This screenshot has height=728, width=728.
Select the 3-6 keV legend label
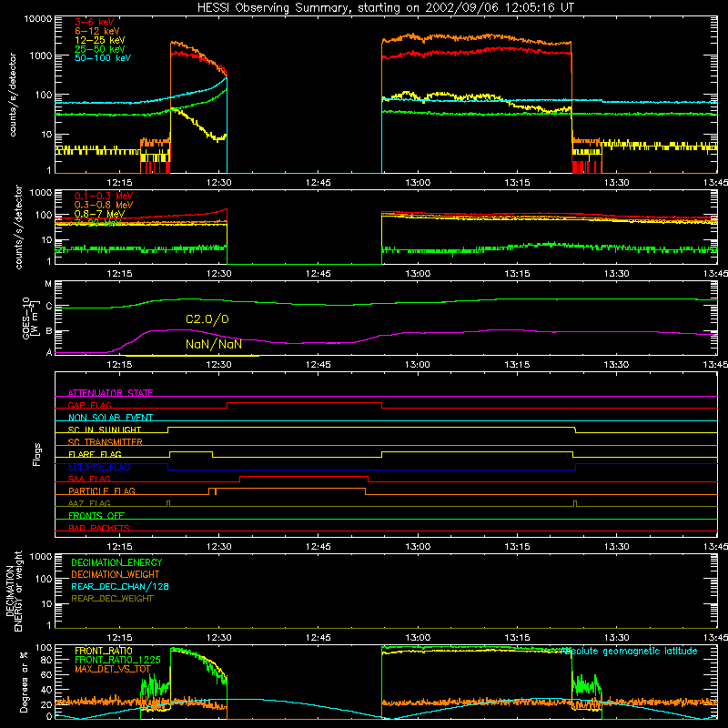click(95, 22)
